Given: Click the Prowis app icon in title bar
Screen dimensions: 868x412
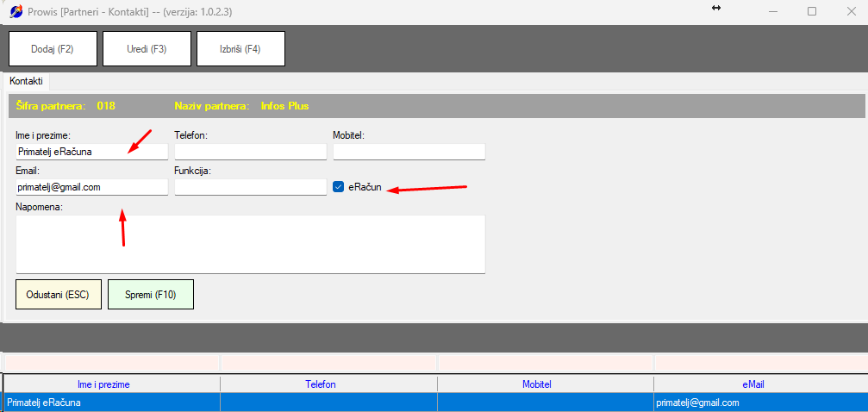Looking at the screenshot, I should coord(16,12).
